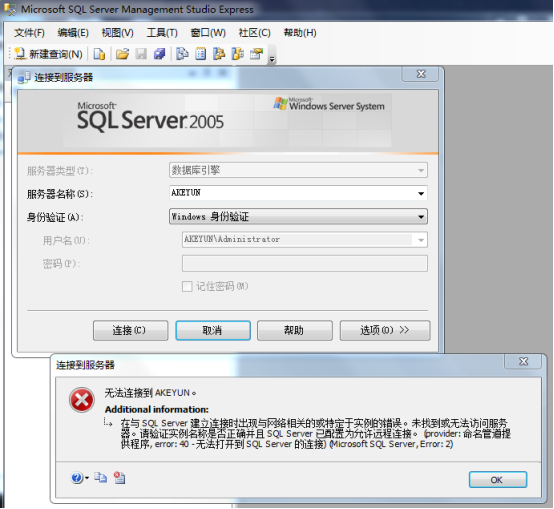Close the error message dialog
This screenshot has width=554, height=509.
[523, 361]
